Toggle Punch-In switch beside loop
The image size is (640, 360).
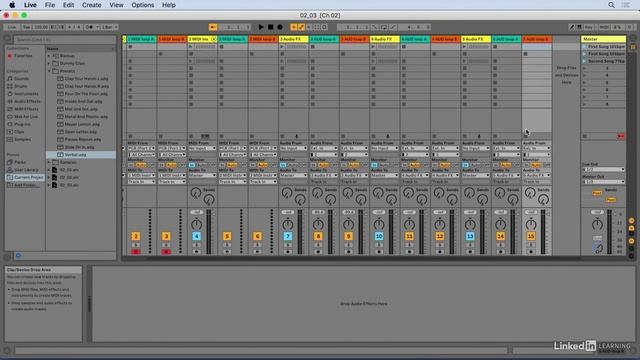click(375, 27)
